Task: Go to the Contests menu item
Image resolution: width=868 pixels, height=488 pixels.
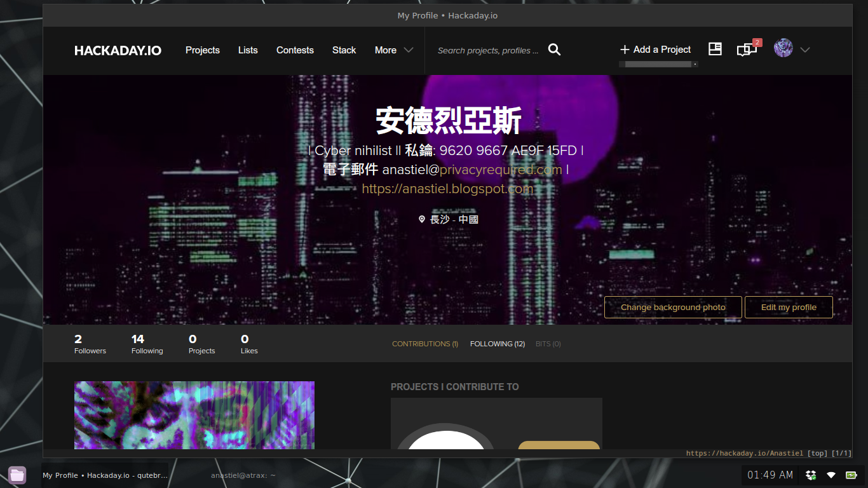Action: (x=295, y=50)
